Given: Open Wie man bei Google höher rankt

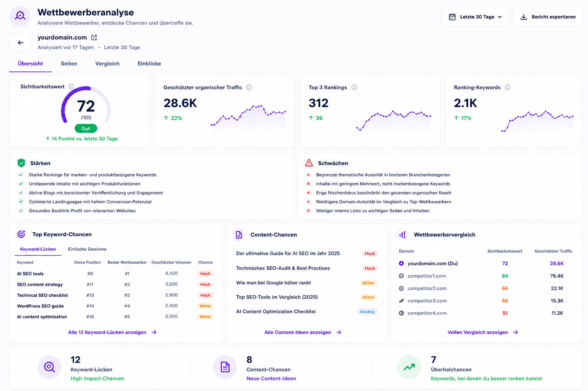Looking at the screenshot, I should pyautogui.click(x=306, y=283).
